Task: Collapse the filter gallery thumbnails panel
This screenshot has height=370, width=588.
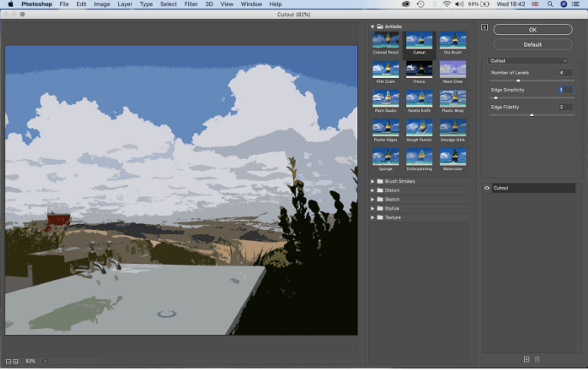Action: pyautogui.click(x=485, y=27)
